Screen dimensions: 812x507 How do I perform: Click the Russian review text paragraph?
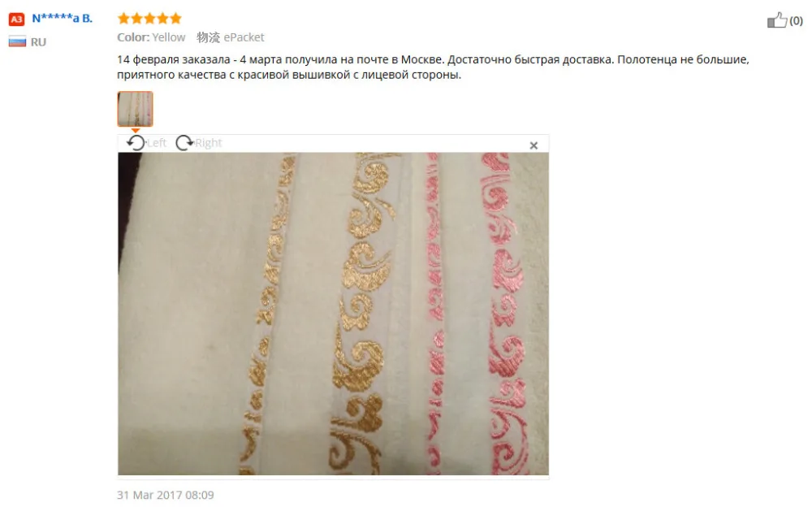click(x=433, y=67)
